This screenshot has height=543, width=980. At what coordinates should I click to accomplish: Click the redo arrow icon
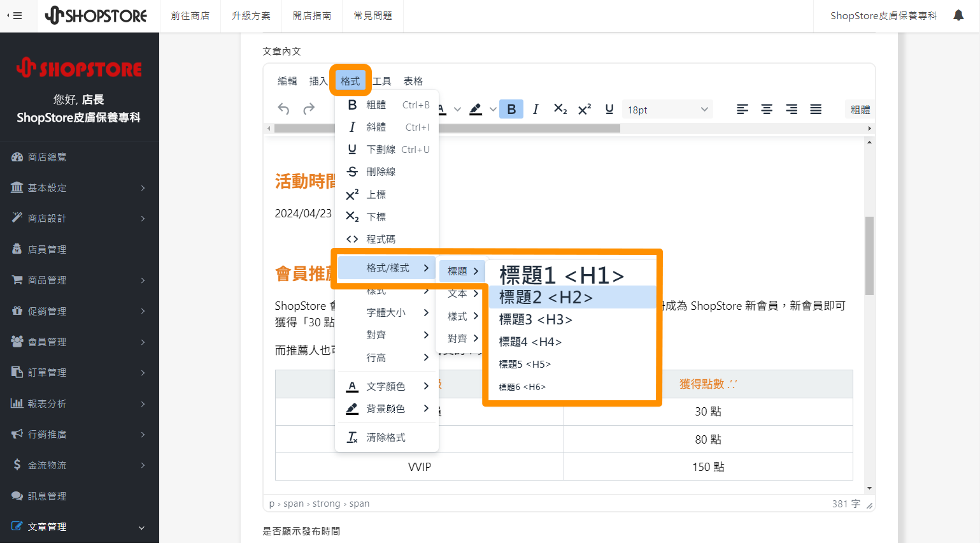point(309,109)
